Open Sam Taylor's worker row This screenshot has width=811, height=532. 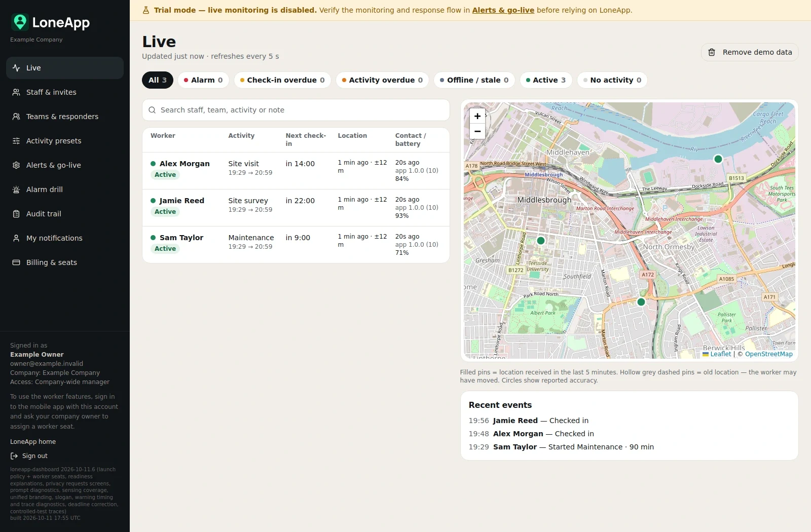pyautogui.click(x=296, y=245)
